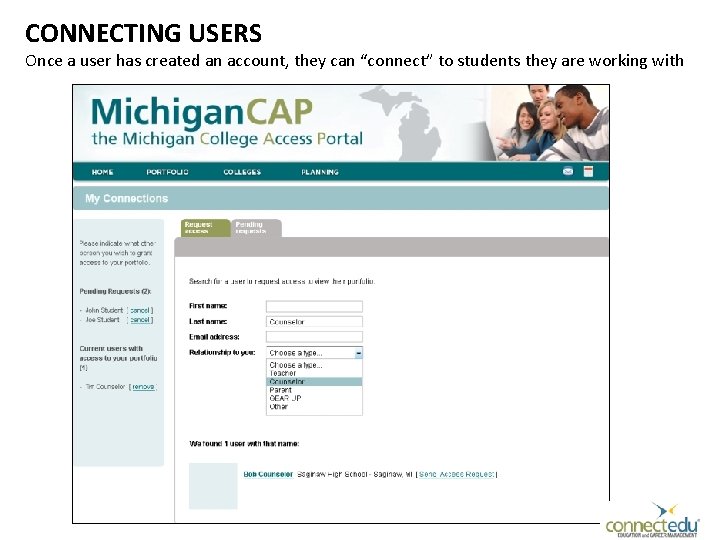Click 'Tim Counselor' in current users list
The height and width of the screenshot is (540, 720).
(105, 387)
